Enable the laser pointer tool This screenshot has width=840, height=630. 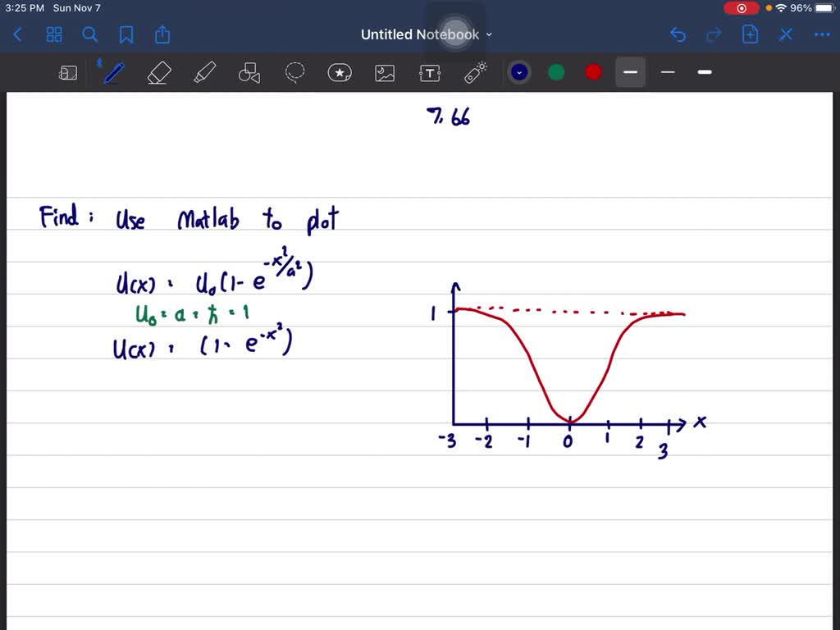click(x=475, y=72)
